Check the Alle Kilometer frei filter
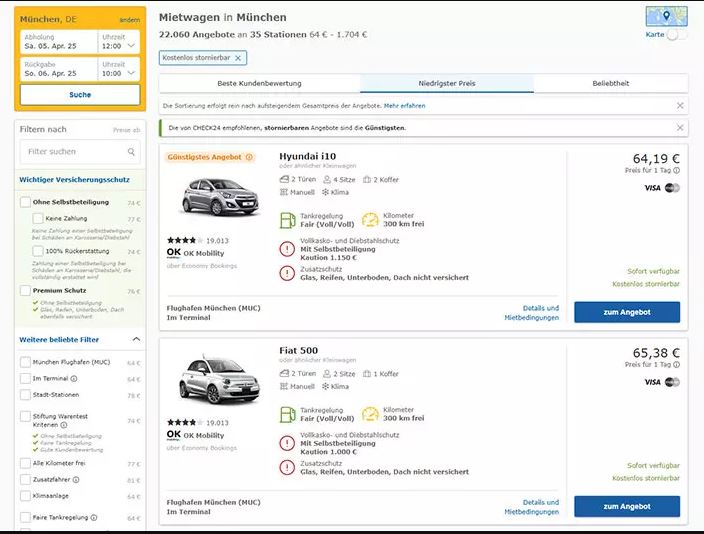The width and height of the screenshot is (704, 534). [26, 463]
